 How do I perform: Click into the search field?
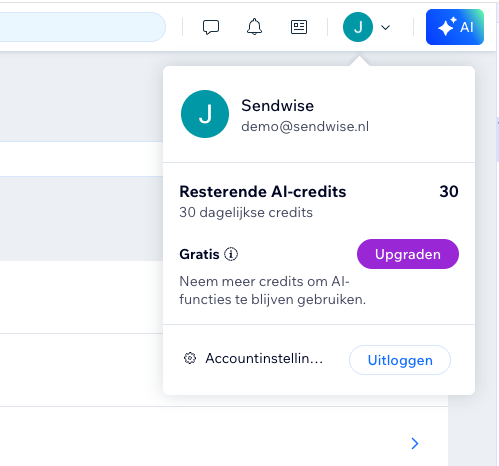point(83,27)
